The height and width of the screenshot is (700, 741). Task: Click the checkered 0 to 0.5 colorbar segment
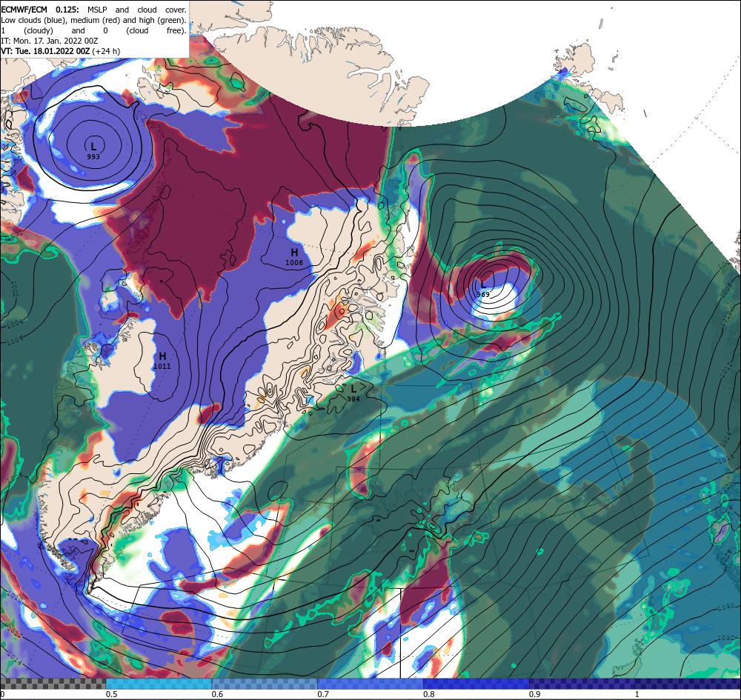coord(53,684)
